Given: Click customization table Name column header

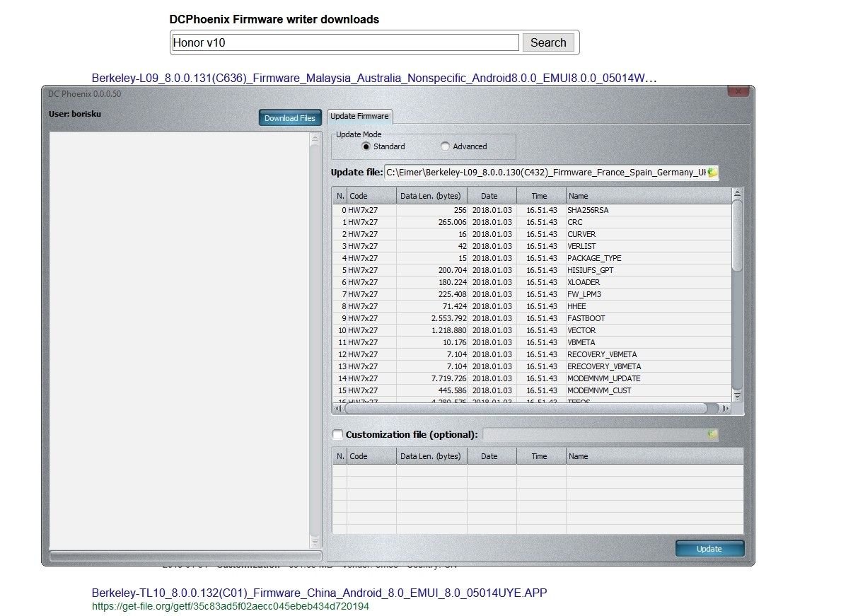Looking at the screenshot, I should [655, 456].
